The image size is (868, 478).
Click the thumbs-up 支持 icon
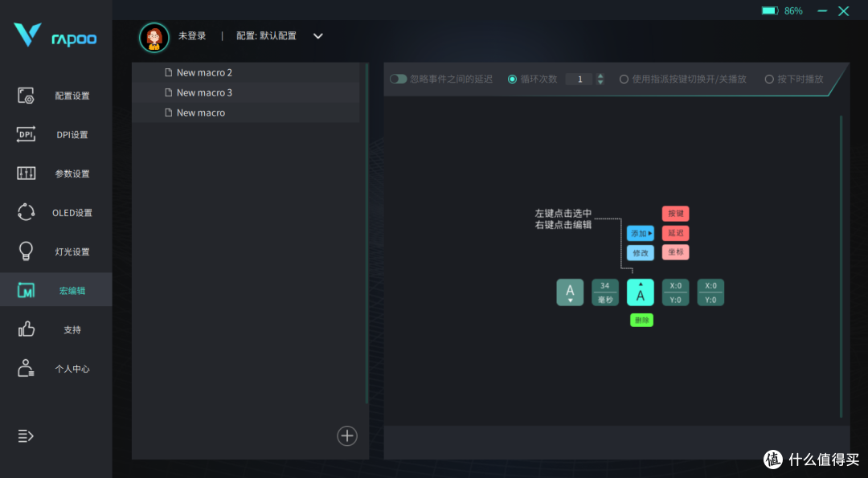[26, 329]
